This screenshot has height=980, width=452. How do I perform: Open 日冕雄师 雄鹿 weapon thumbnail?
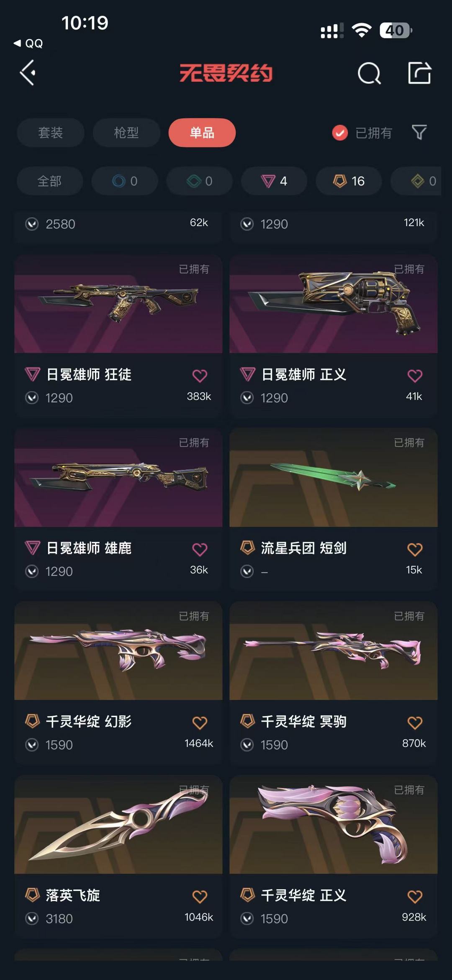118,477
